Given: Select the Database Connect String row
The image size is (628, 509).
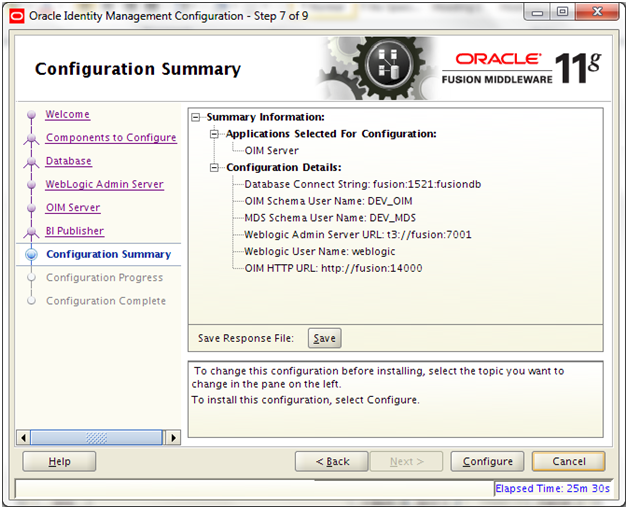Looking at the screenshot, I should 362,184.
